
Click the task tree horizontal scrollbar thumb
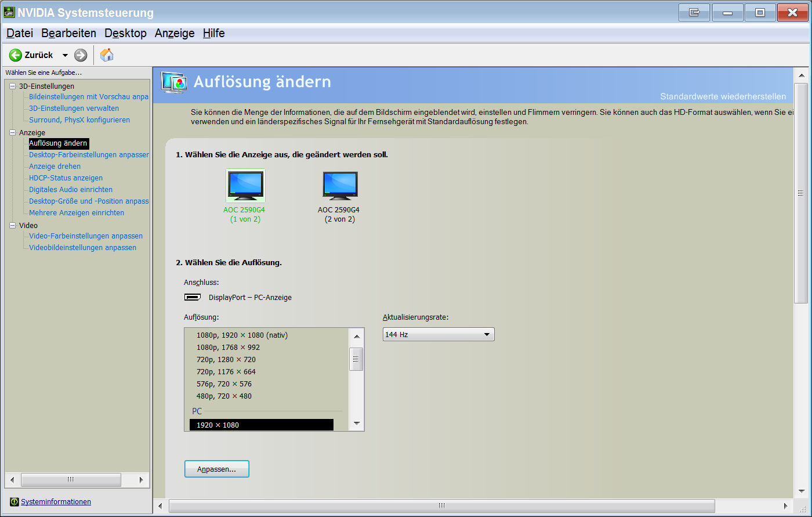tap(71, 480)
